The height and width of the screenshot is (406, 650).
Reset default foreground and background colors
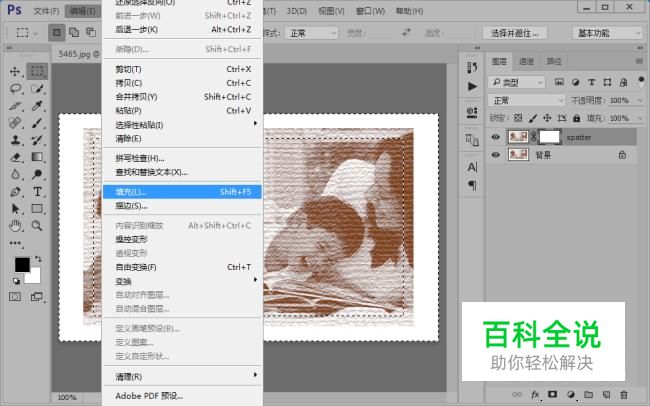coord(16,281)
